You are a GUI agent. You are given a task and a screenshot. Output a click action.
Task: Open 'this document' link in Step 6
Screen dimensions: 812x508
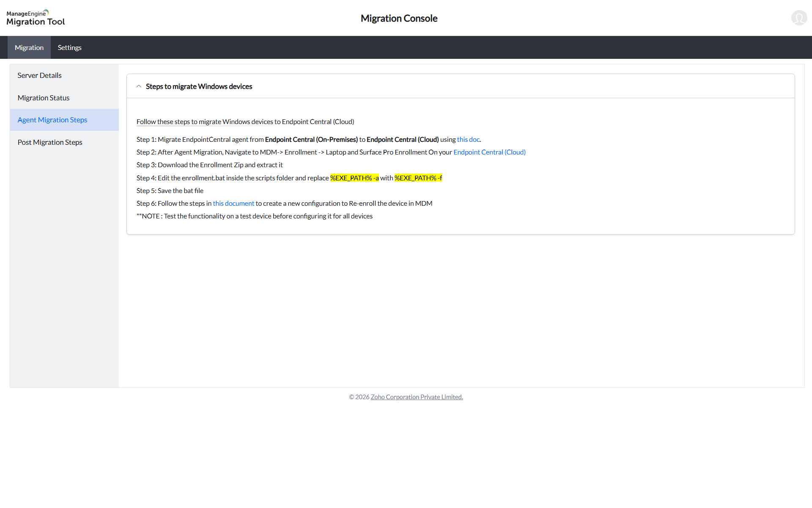(x=233, y=203)
